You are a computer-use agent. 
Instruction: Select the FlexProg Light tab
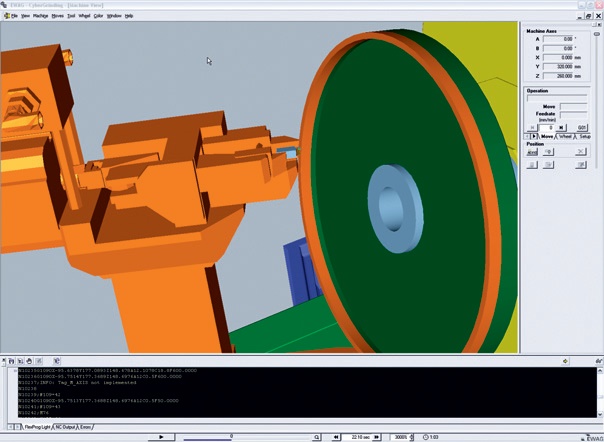click(x=37, y=427)
